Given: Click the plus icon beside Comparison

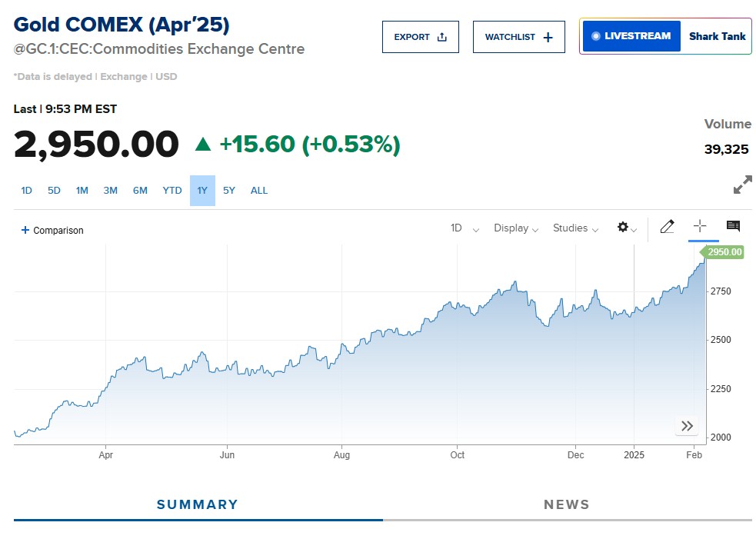Looking at the screenshot, I should 25,230.
